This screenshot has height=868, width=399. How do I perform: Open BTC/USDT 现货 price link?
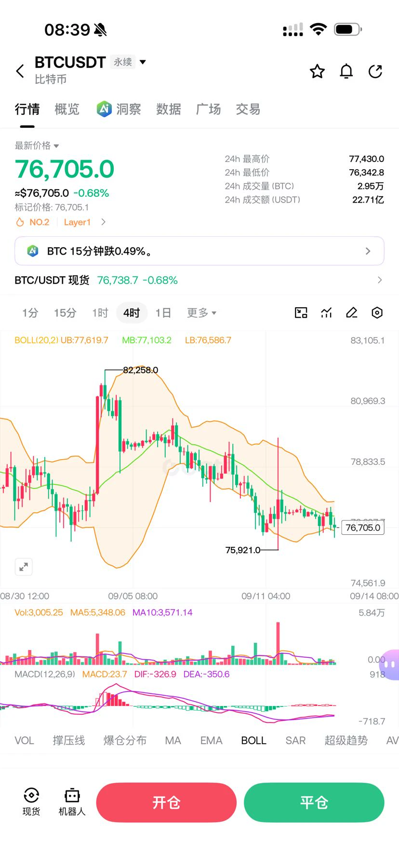(x=137, y=280)
